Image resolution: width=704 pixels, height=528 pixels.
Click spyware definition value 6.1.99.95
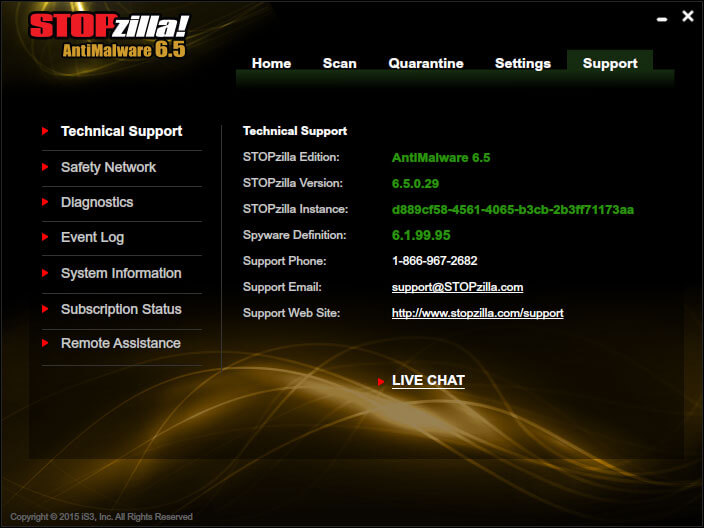(x=421, y=235)
